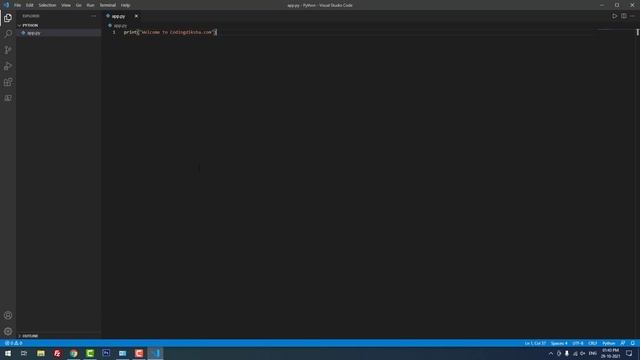Open the orange-red C taskbar application
Viewport: 640px width, 360px height.
coord(139,353)
